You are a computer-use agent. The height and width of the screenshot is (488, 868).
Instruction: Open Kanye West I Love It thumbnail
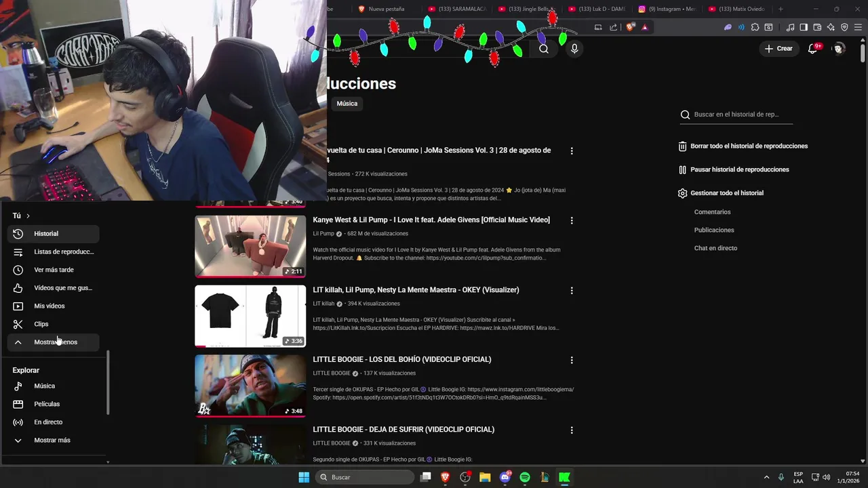point(250,247)
